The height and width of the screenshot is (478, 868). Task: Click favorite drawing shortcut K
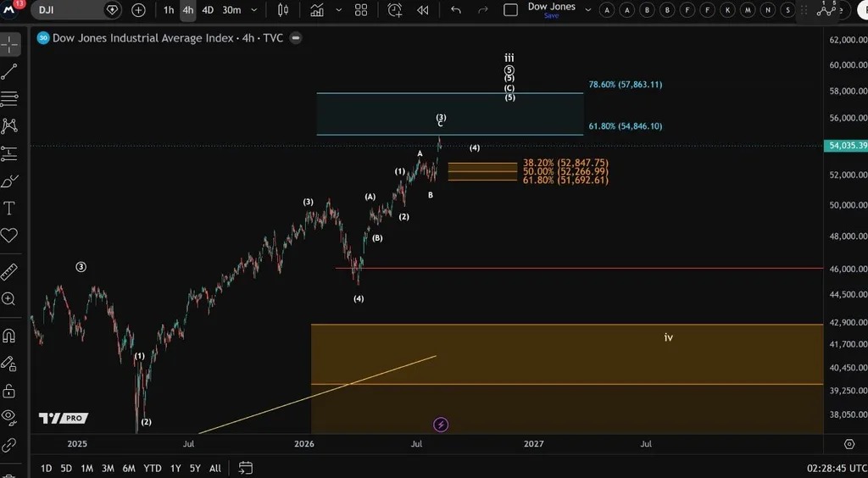point(727,10)
